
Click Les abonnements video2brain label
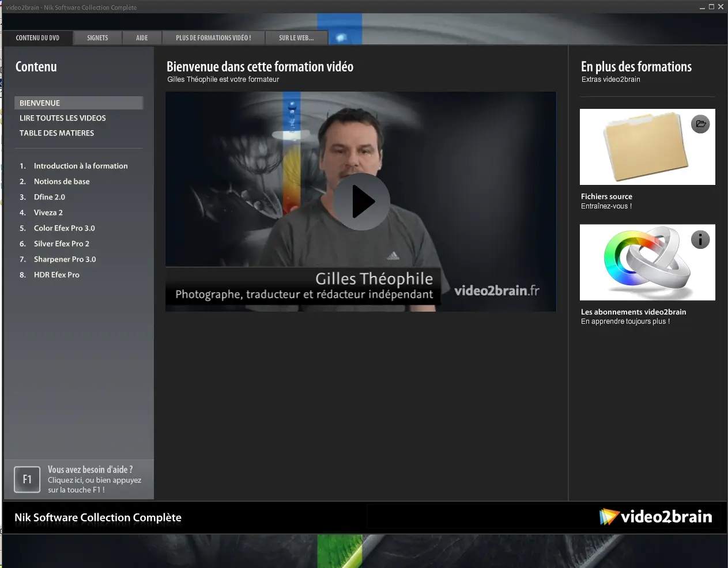[x=633, y=312]
